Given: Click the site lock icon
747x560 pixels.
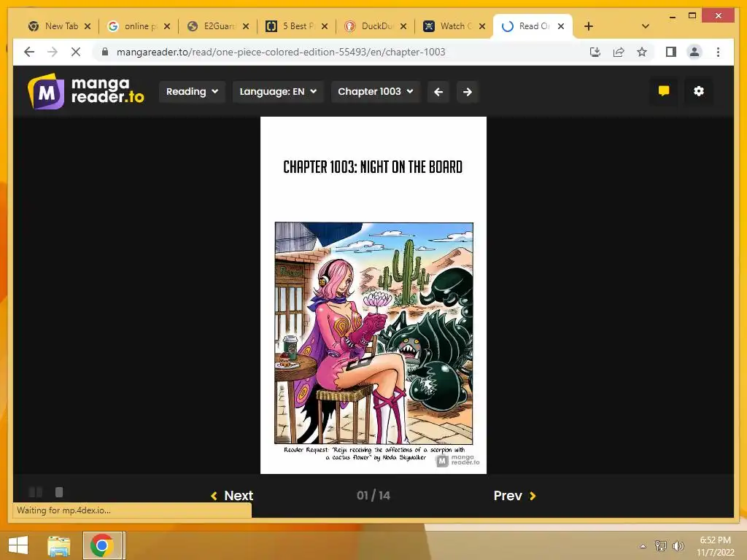Looking at the screenshot, I should tap(105, 52).
